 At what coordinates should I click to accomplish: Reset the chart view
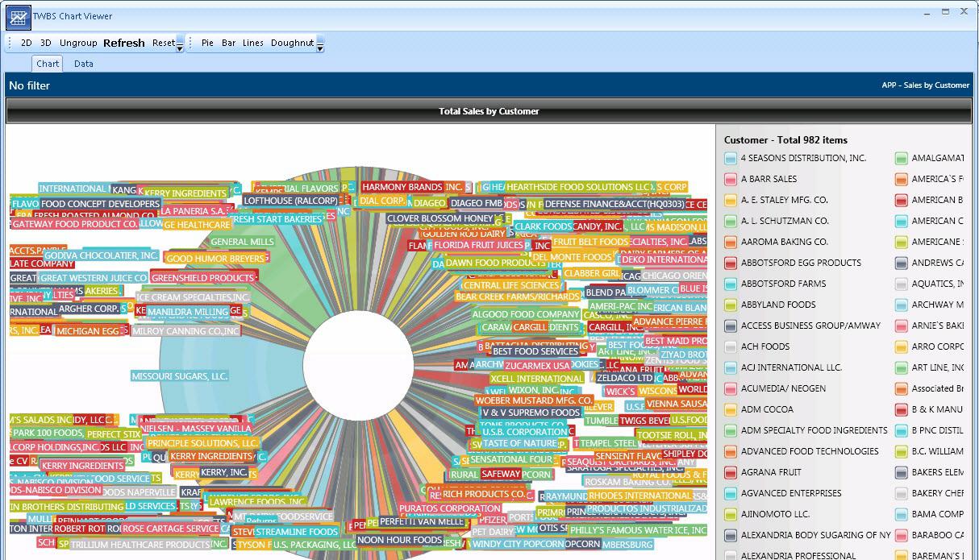[x=163, y=43]
